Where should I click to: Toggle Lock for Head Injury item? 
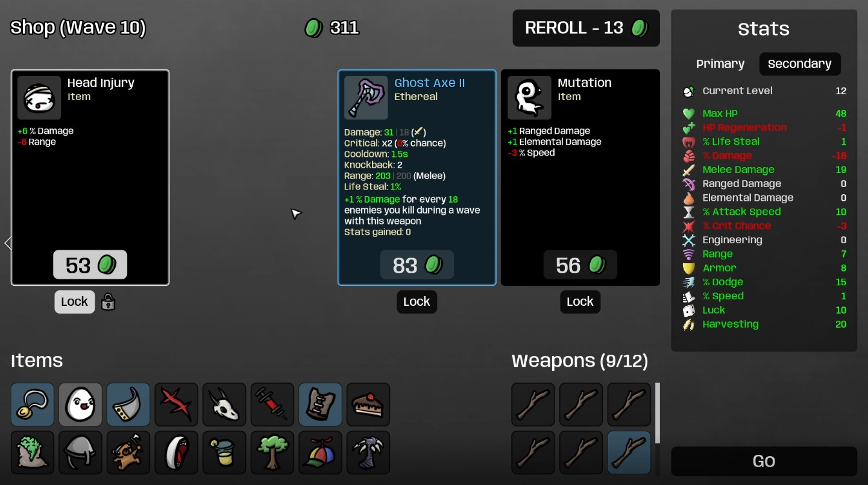pyautogui.click(x=75, y=302)
